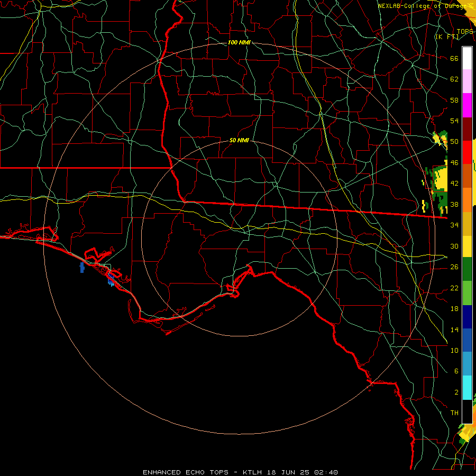Image resolution: width=476 pixels, height=476 pixels.
Task: Click the legend value 38
Action: tap(454, 204)
